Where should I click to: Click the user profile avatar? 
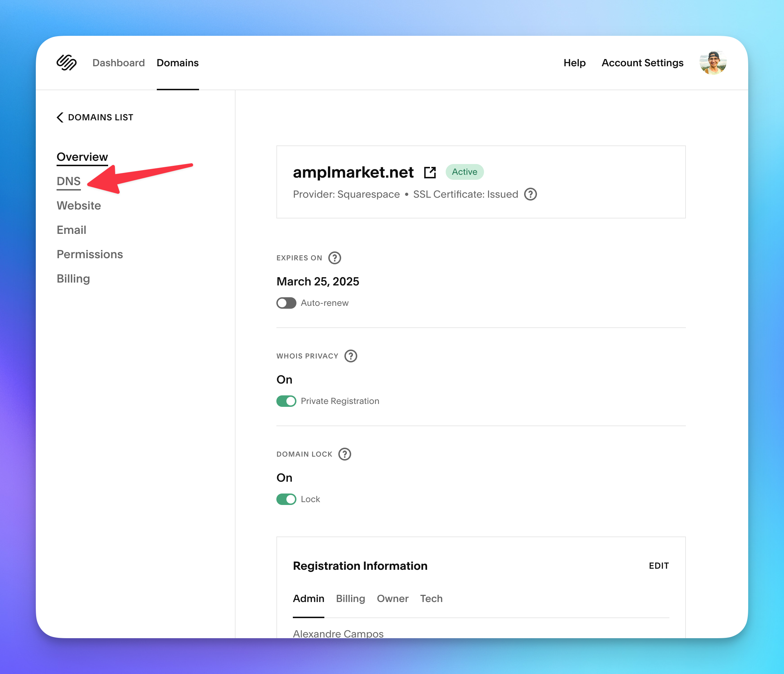coord(713,62)
